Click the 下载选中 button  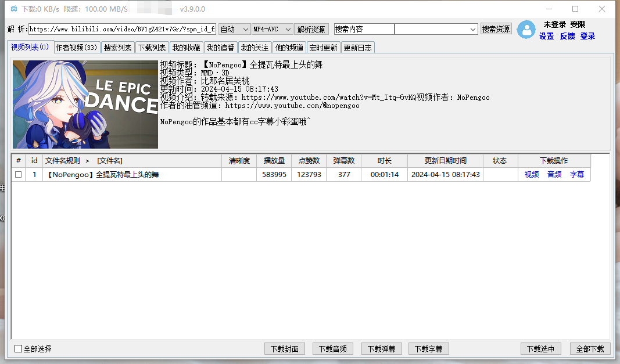540,349
